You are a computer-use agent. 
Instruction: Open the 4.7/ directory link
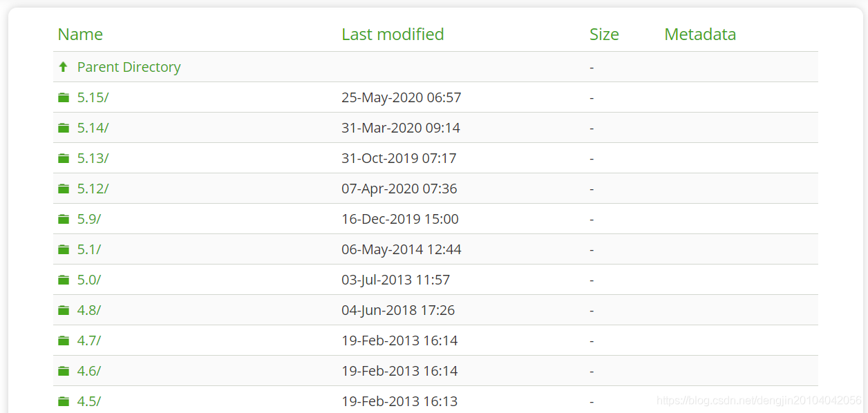88,340
